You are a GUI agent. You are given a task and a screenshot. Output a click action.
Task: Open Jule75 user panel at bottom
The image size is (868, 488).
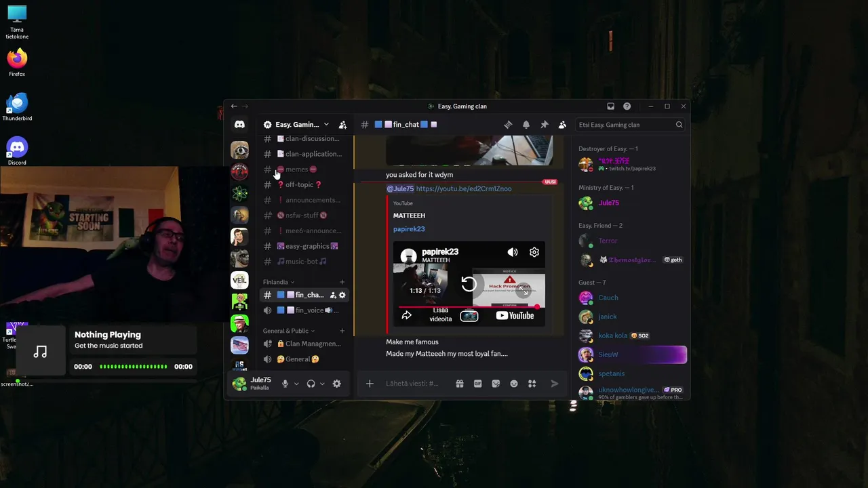coord(252,384)
